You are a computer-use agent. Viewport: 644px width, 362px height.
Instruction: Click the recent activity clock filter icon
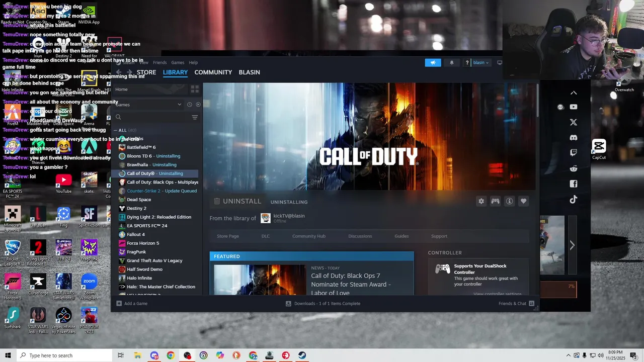coord(189,105)
